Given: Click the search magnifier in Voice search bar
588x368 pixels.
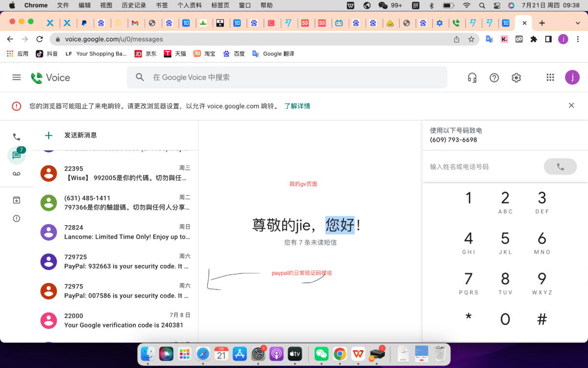Looking at the screenshot, I should tap(140, 77).
